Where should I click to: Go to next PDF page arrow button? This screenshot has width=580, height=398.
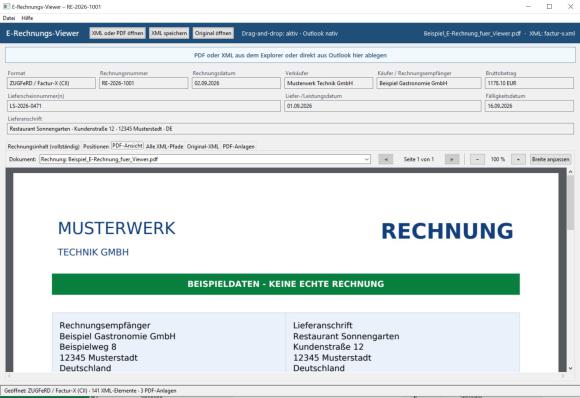452,159
